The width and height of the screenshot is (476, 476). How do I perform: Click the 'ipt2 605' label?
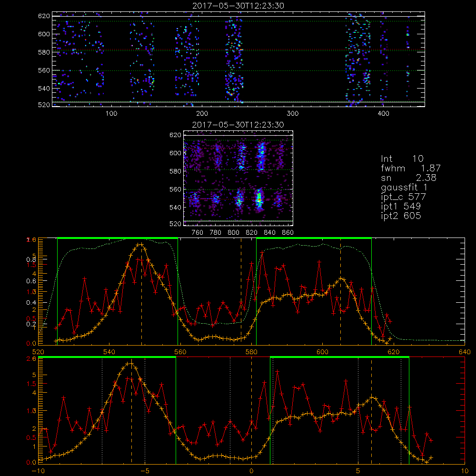(401, 216)
